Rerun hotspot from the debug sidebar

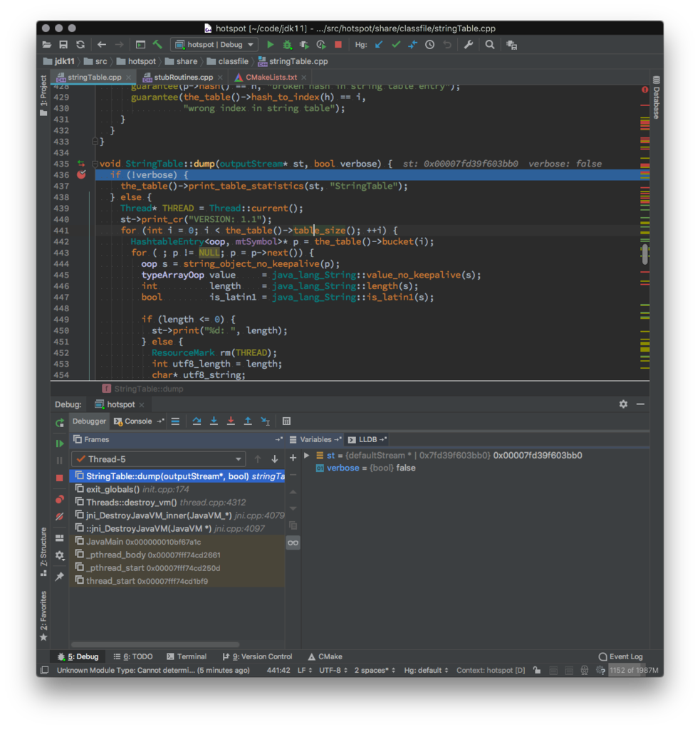point(60,423)
